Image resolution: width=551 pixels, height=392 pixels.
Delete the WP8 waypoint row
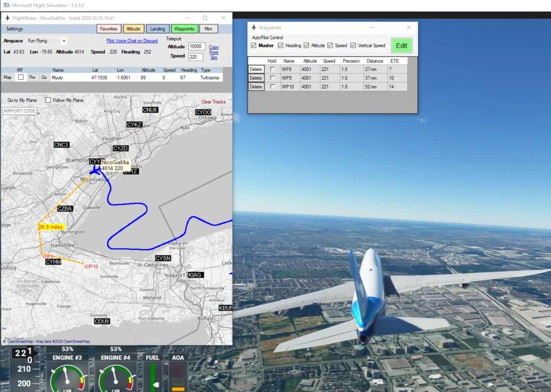(x=256, y=69)
